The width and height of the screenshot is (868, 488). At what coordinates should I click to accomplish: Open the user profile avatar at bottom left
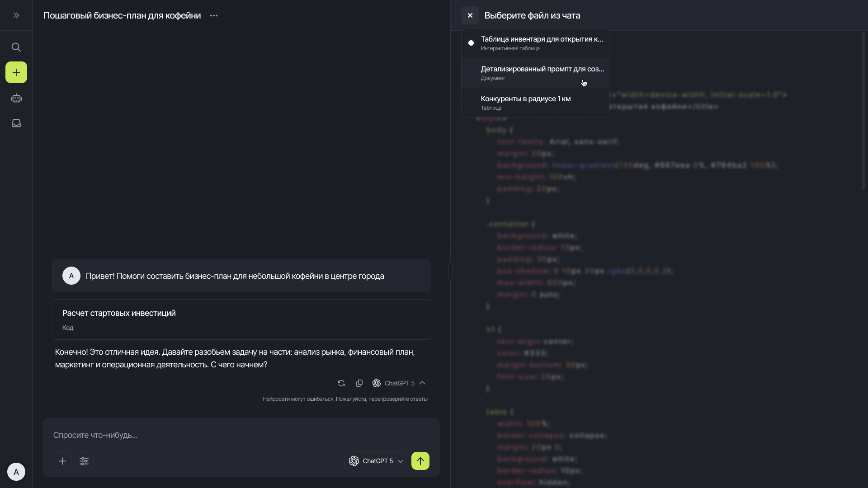(16, 472)
